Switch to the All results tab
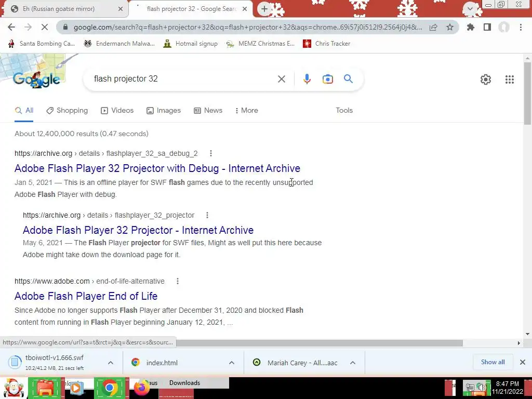Image resolution: width=532 pixels, height=399 pixels. point(24,111)
